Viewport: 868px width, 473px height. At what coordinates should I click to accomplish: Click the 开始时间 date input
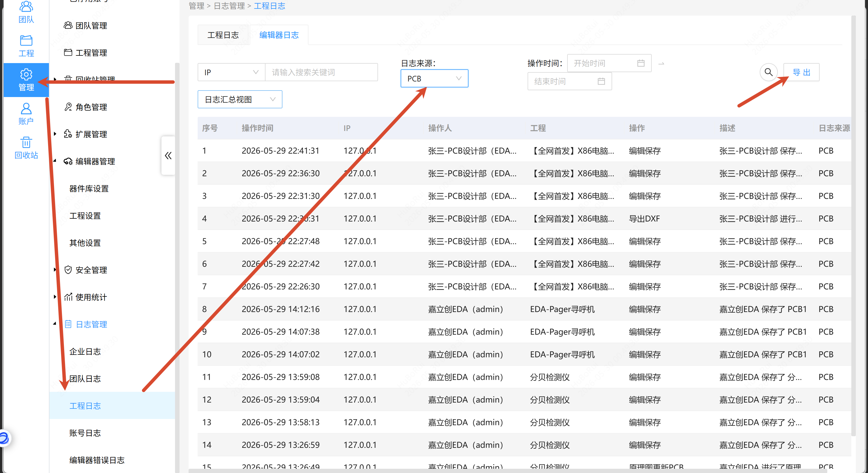609,63
